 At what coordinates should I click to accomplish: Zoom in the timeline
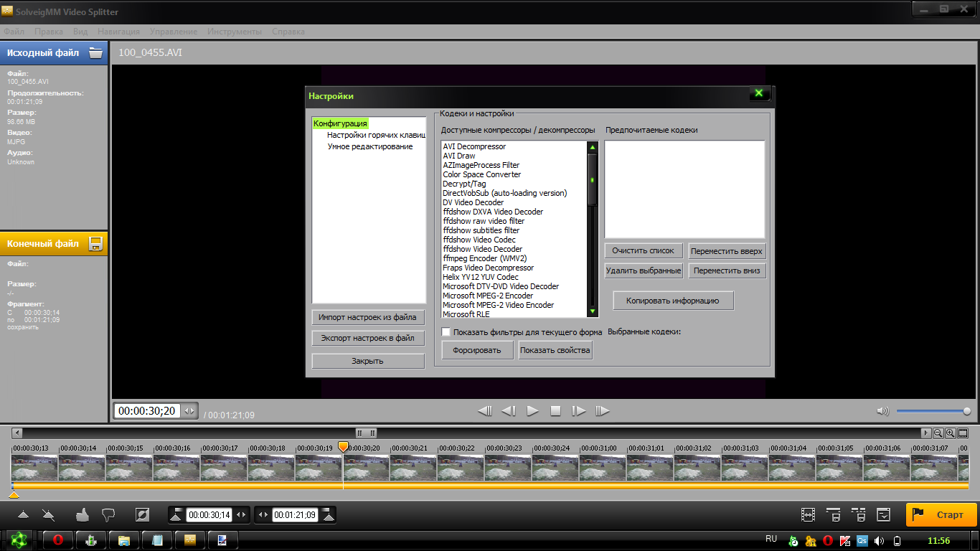click(x=950, y=433)
